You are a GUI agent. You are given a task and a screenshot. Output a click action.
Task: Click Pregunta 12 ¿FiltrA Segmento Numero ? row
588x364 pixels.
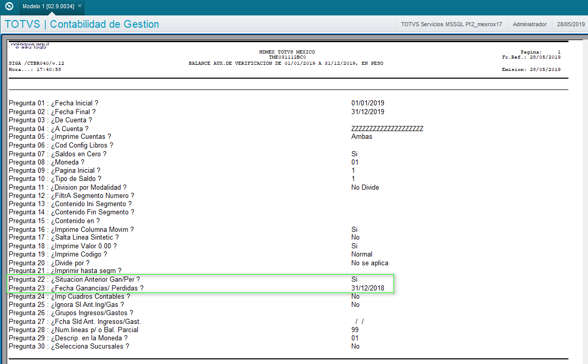[x=72, y=196]
